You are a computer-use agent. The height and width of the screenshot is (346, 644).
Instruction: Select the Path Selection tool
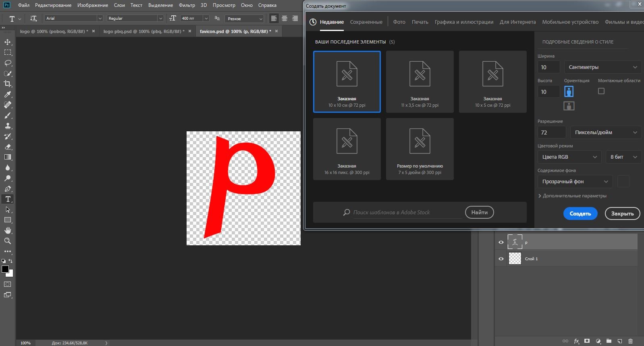[x=8, y=209]
